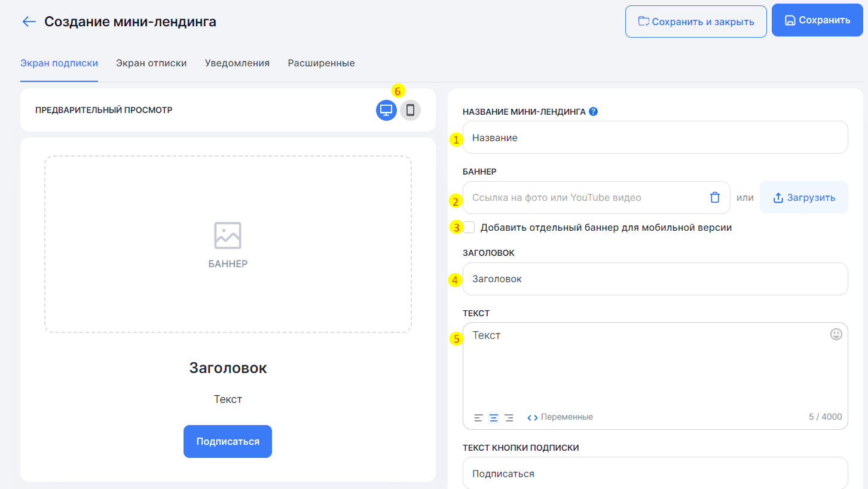Viewport: 868px width, 489px height.
Task: Switch preview to desktop view
Action: (386, 110)
